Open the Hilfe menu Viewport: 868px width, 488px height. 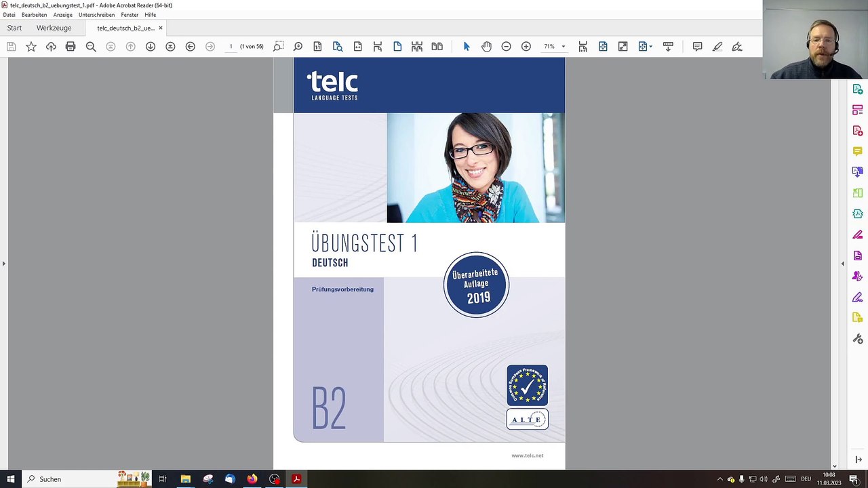(x=151, y=15)
